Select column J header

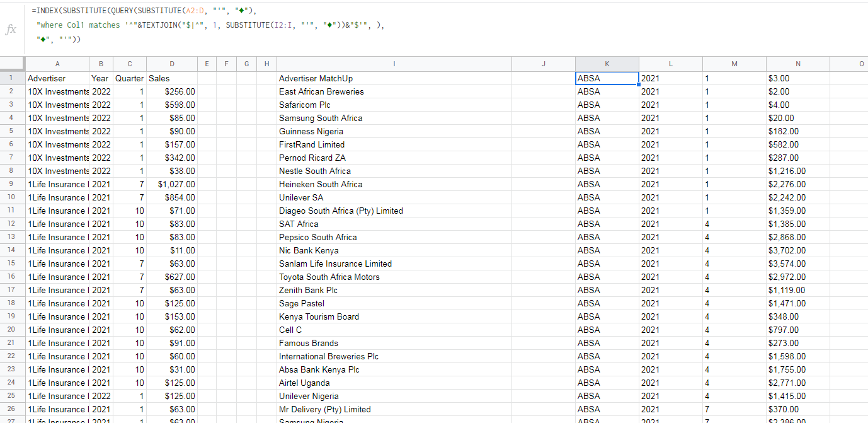(x=544, y=64)
